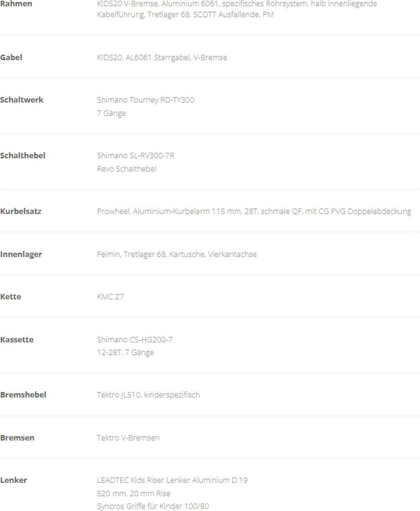Screen dimensions: 420x511
Task: Click the Bremsen row label
Action: pyautogui.click(x=17, y=438)
